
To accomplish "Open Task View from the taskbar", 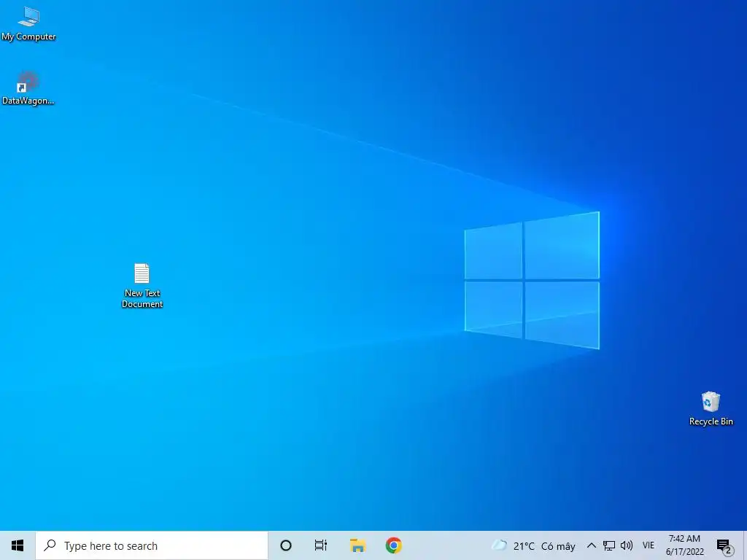I will (321, 545).
